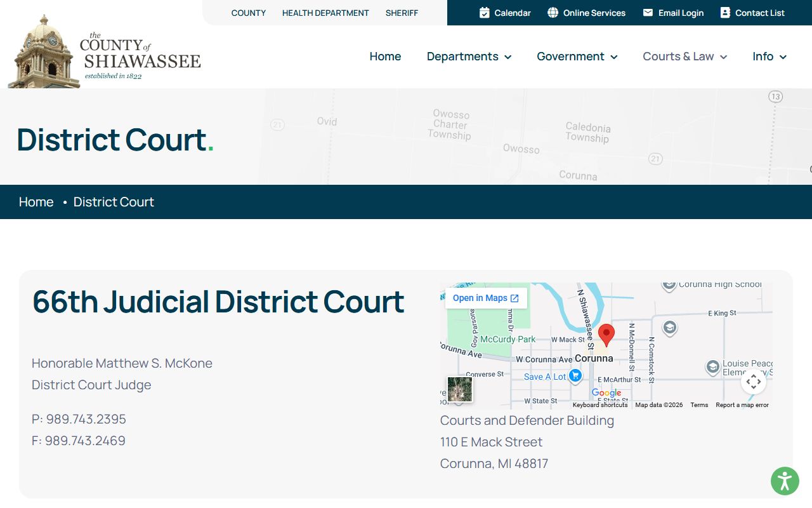This screenshot has height=508, width=812.
Task: Select the HEALTH DEPARTMENT top tab
Action: point(325,13)
